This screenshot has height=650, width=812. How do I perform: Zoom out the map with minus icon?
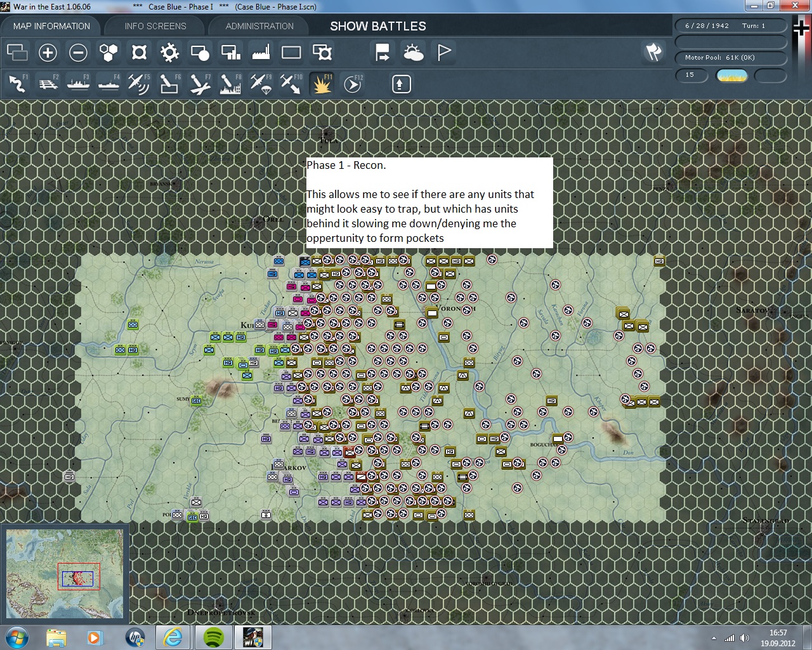78,52
